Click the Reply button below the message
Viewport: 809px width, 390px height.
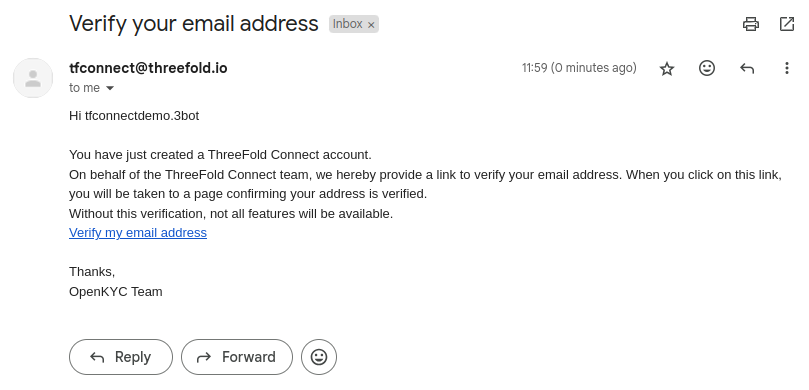tap(121, 357)
